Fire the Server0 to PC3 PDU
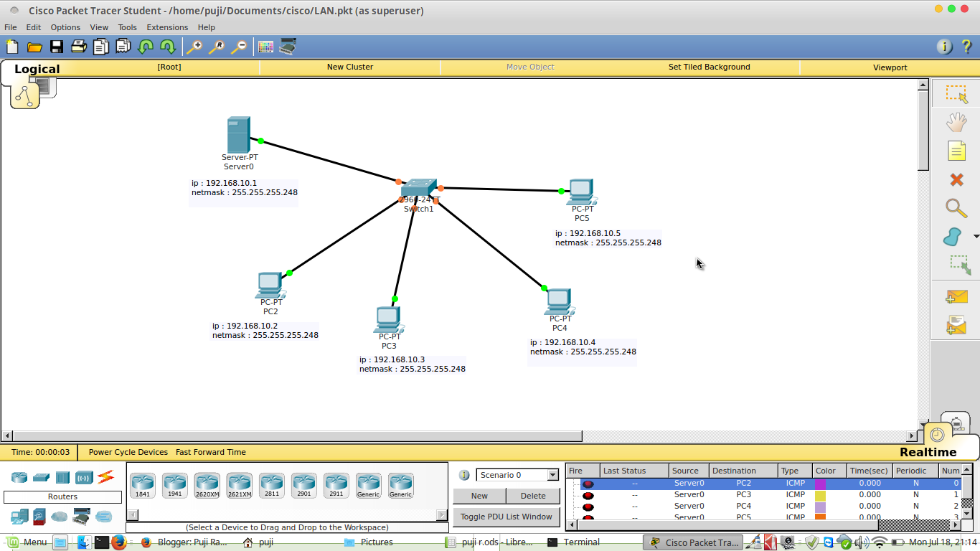The height and width of the screenshot is (551, 980). coord(588,495)
